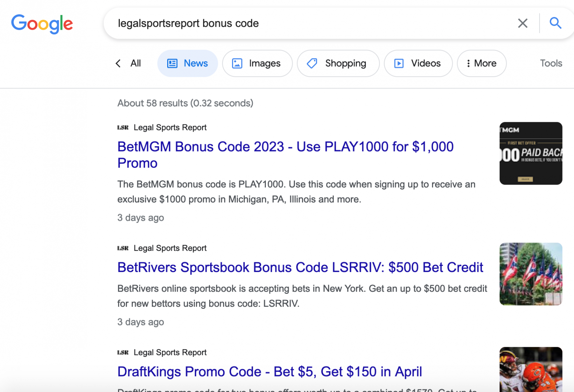Open BetRivers Sportsbook Bonus Code LSRRIV headline
The width and height of the screenshot is (574, 392).
pos(300,267)
